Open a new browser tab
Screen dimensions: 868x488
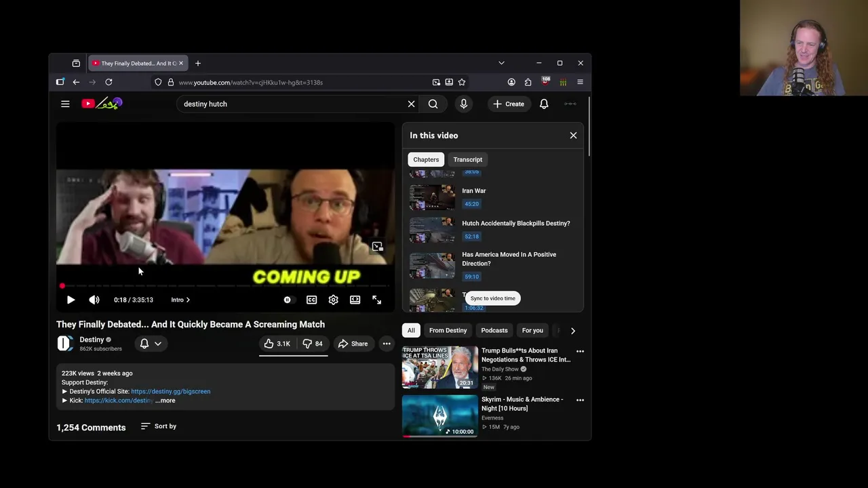tap(198, 63)
